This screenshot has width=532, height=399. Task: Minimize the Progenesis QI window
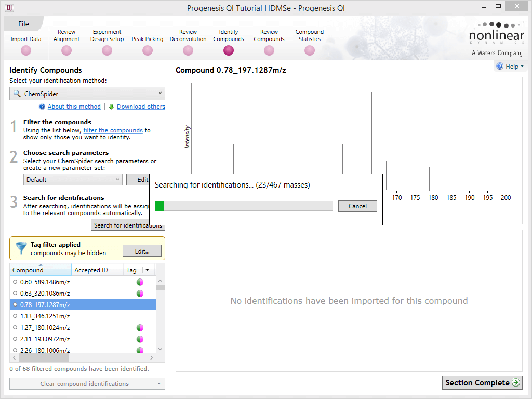click(484, 6)
